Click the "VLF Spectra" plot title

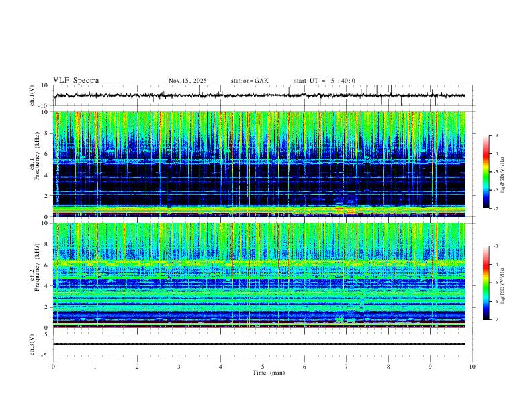76,81
